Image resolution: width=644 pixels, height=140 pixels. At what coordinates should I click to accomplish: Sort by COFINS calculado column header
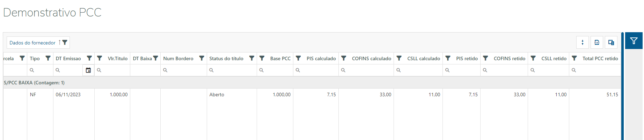point(371,58)
